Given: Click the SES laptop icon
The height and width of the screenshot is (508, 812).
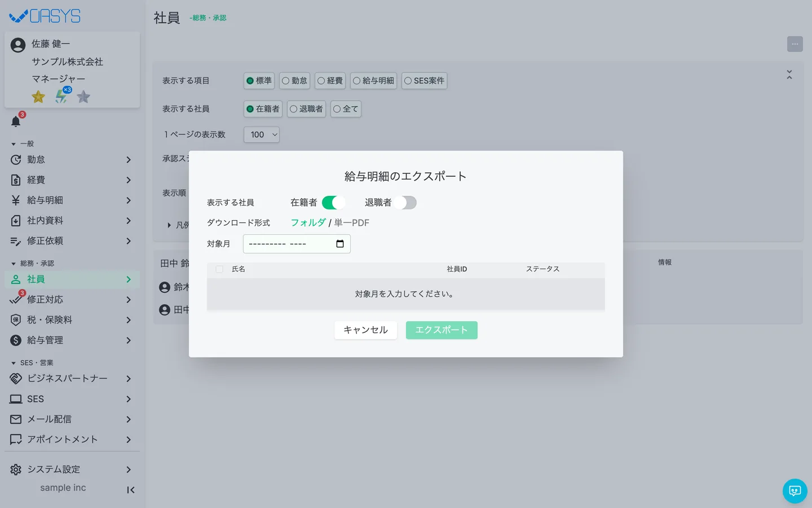Looking at the screenshot, I should pyautogui.click(x=16, y=399).
